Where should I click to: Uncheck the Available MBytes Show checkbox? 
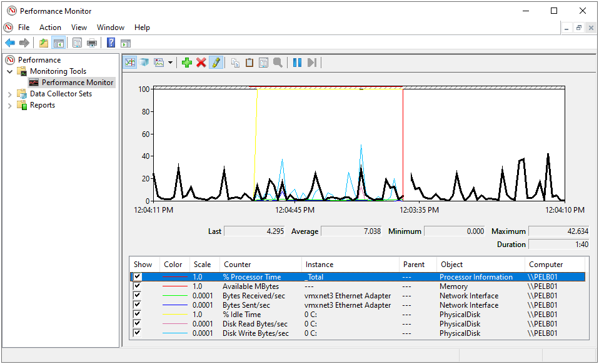click(x=138, y=286)
